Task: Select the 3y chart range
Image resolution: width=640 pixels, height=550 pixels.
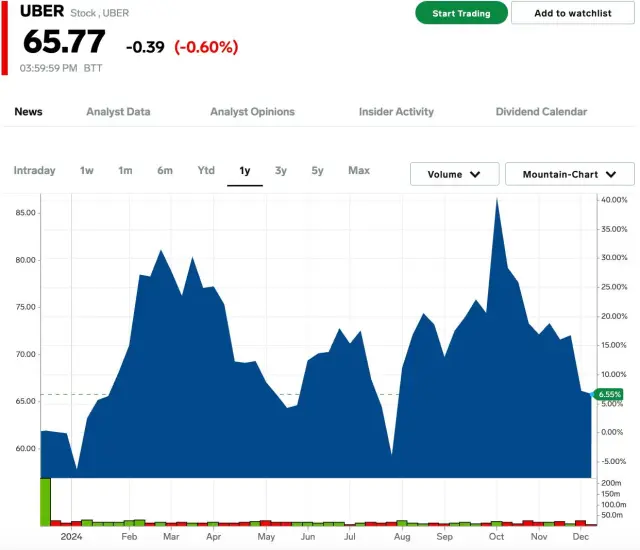Action: point(281,171)
